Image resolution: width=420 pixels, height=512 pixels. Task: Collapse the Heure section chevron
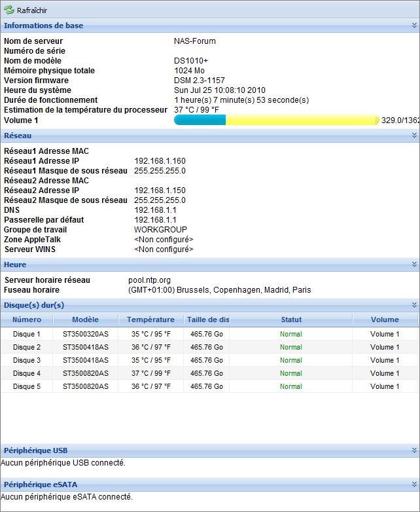[414, 265]
